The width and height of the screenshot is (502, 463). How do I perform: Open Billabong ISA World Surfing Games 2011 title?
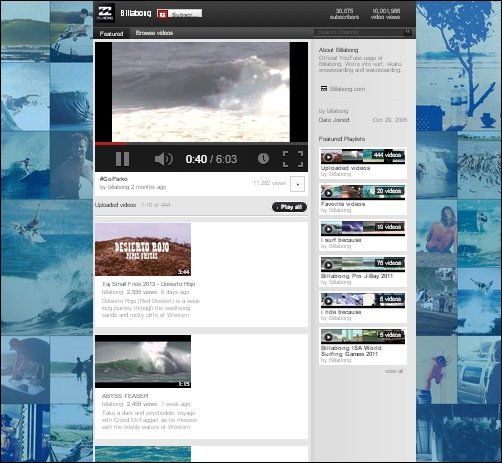[x=351, y=351]
